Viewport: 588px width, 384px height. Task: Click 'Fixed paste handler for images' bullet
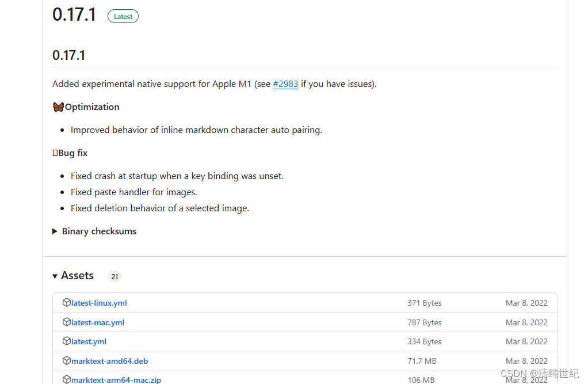click(134, 192)
